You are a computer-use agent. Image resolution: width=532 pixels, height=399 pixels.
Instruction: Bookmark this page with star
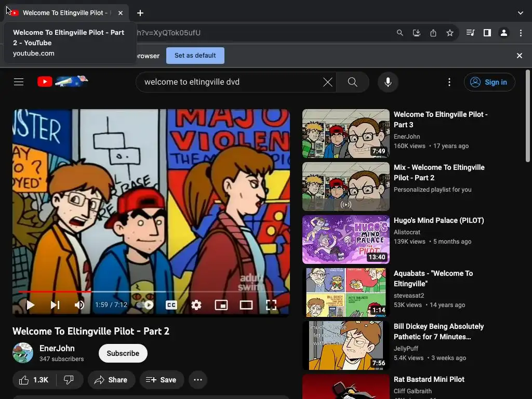coord(450,33)
